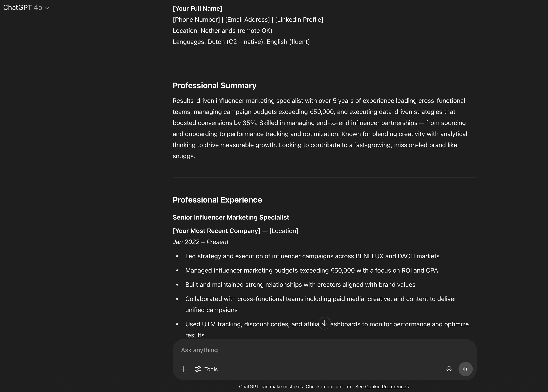Click the Tools labeled button

pyautogui.click(x=210, y=369)
